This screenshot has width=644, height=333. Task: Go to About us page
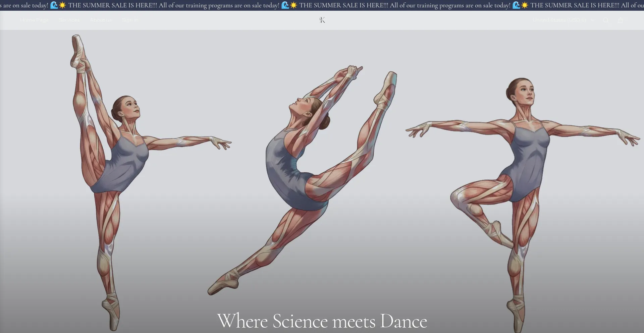point(101,20)
